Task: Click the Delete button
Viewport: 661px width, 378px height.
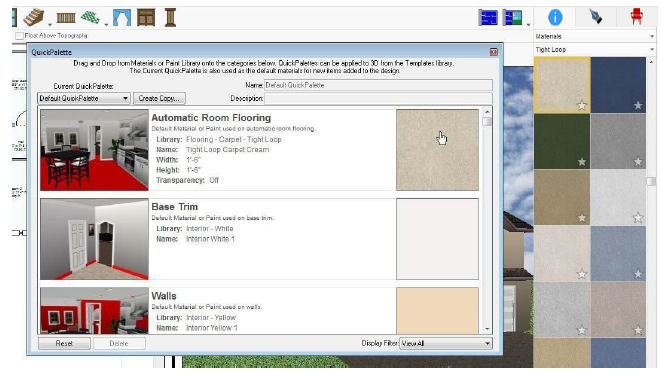Action: [x=119, y=343]
